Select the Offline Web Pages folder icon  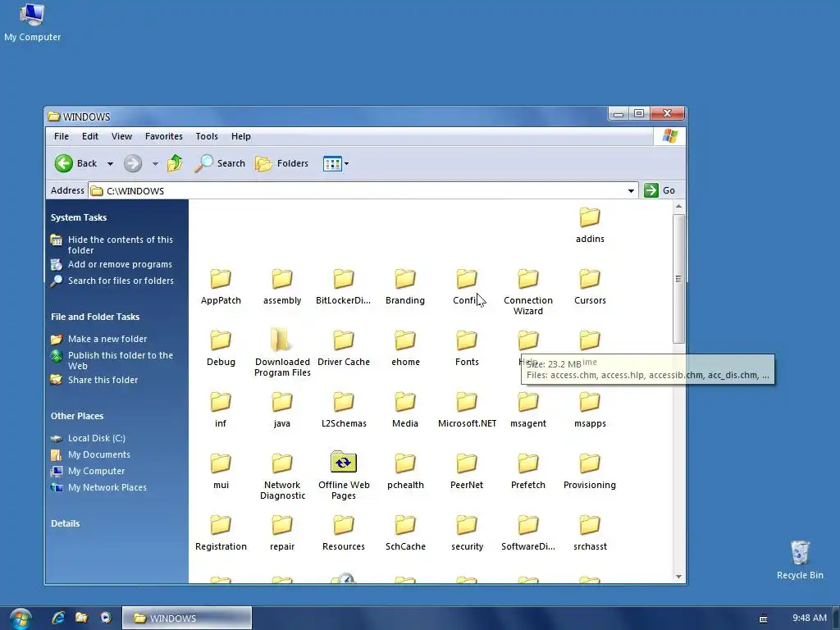click(344, 463)
